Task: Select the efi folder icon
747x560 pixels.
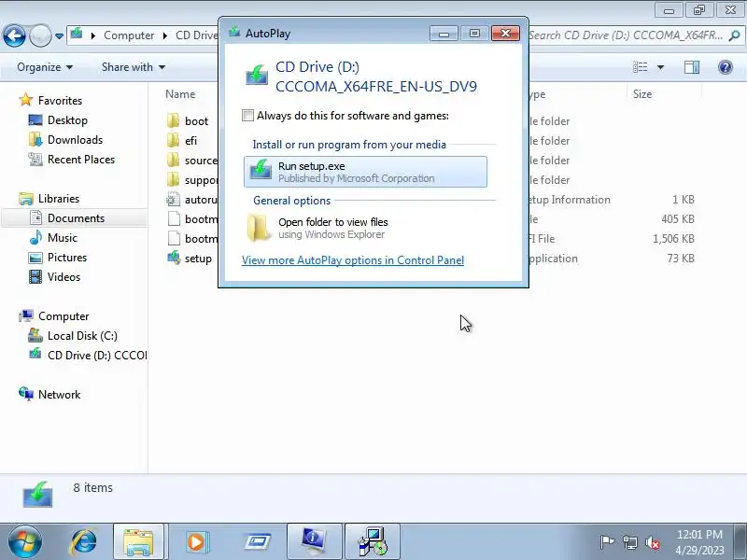Action: tap(174, 141)
